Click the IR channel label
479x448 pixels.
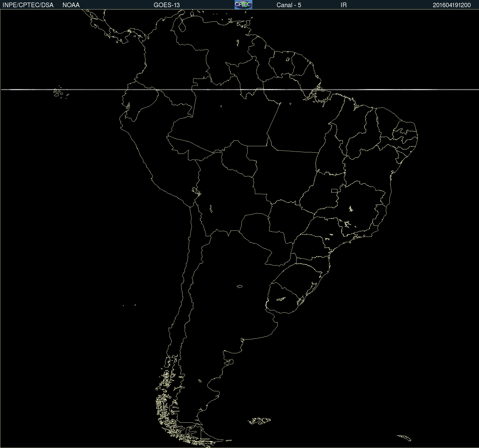[343, 5]
